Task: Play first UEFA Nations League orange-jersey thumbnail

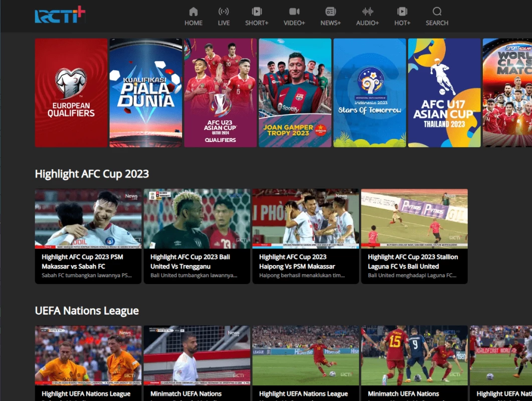Action: pyautogui.click(x=88, y=355)
